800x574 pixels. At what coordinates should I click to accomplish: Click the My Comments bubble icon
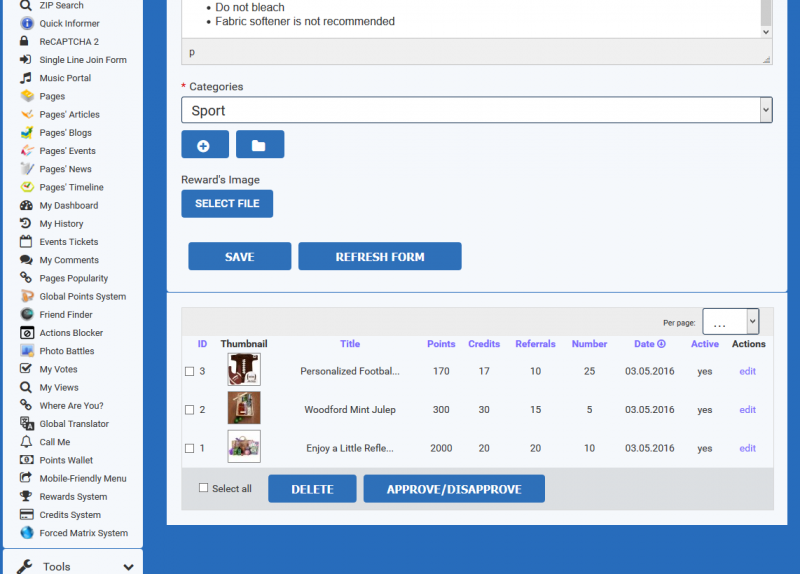(x=26, y=260)
